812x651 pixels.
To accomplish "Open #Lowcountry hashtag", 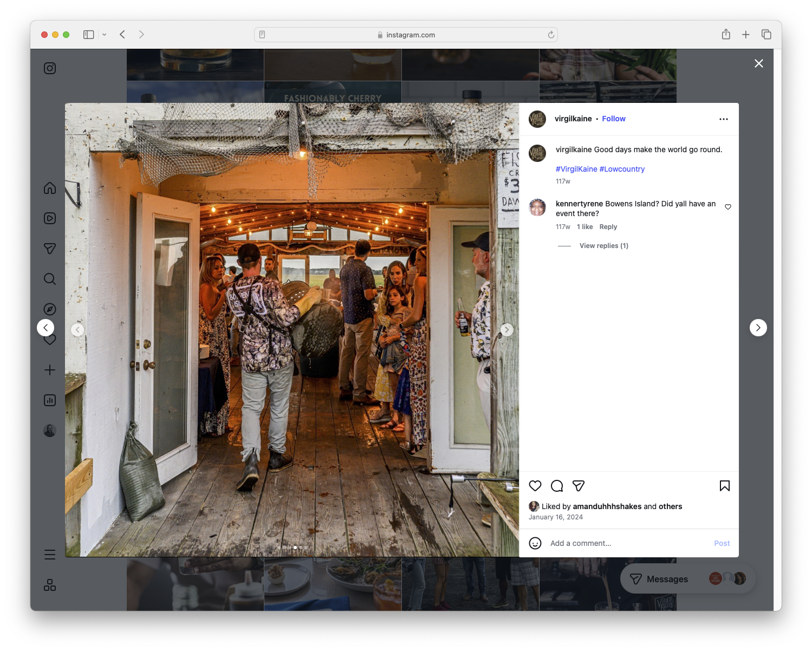I will 622,169.
